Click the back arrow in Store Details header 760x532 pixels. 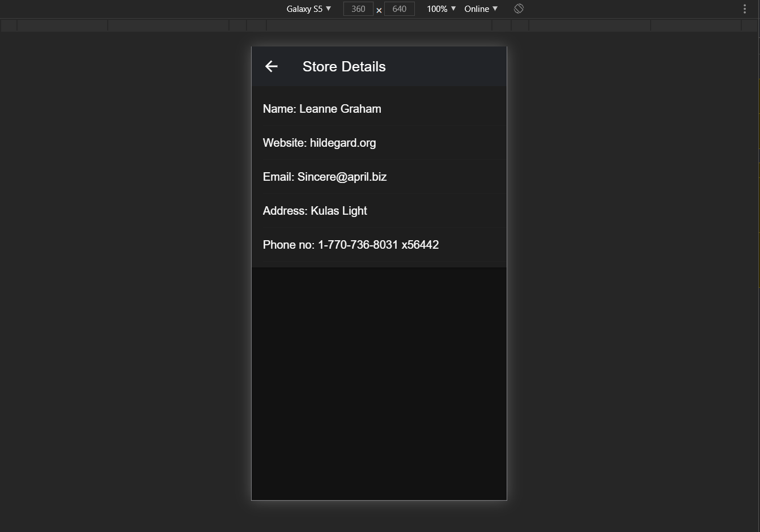pyautogui.click(x=271, y=66)
